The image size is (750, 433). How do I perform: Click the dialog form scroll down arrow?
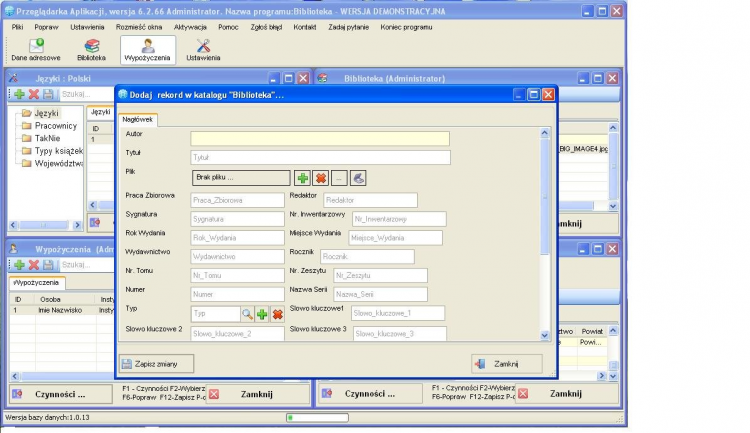tap(544, 335)
